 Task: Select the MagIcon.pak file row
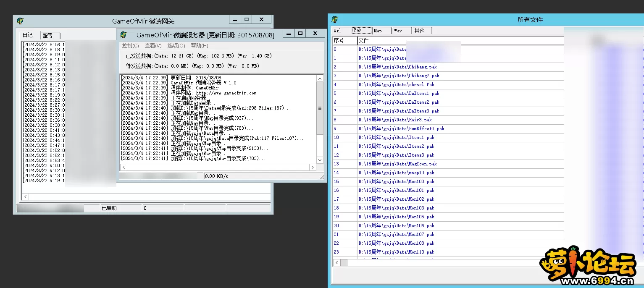[x=448, y=164]
